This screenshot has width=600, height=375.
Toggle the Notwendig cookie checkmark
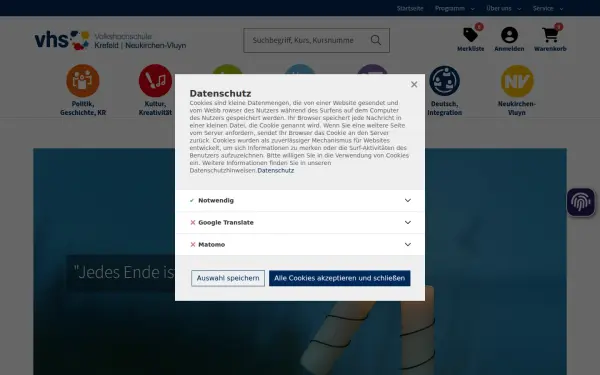point(192,201)
